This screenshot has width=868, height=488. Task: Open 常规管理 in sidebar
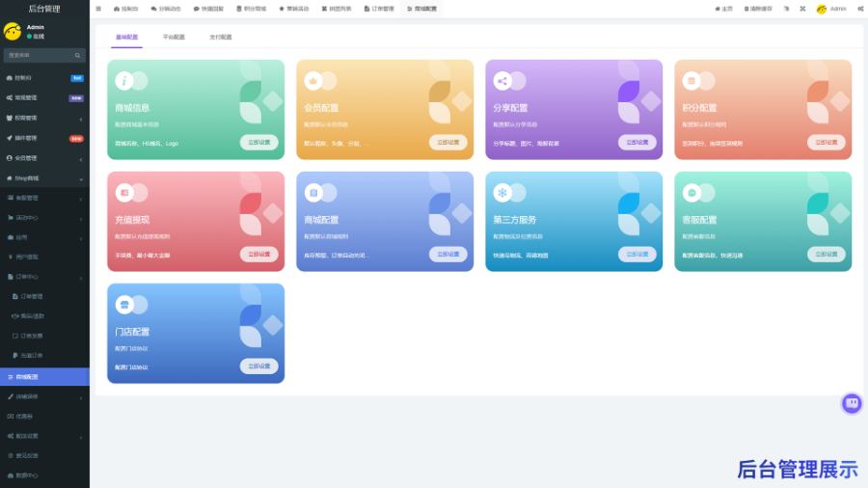point(44,98)
